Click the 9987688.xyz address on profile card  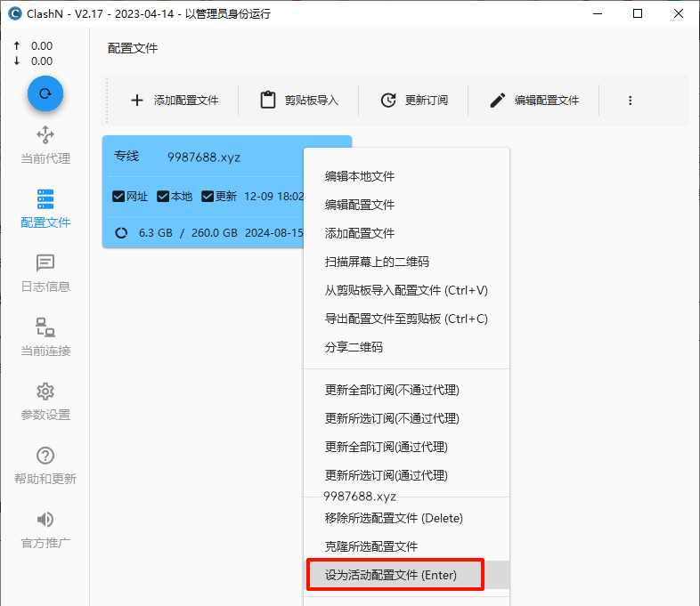coord(204,157)
